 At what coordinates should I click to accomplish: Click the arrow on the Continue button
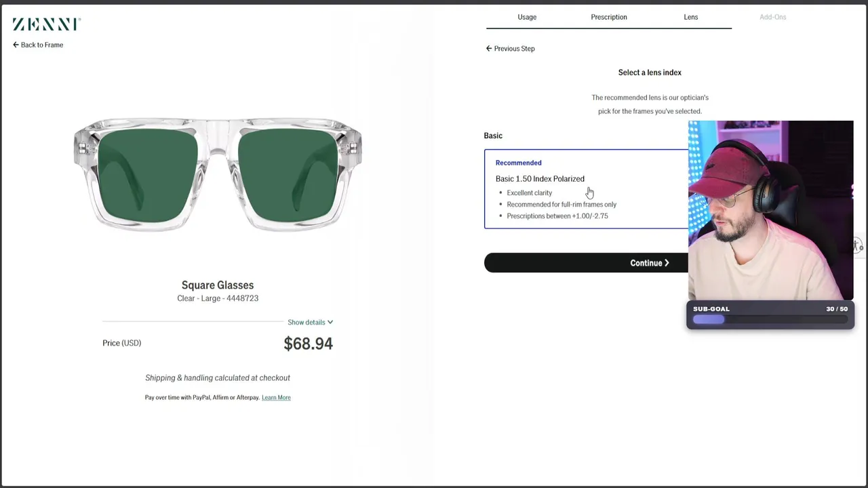click(667, 263)
